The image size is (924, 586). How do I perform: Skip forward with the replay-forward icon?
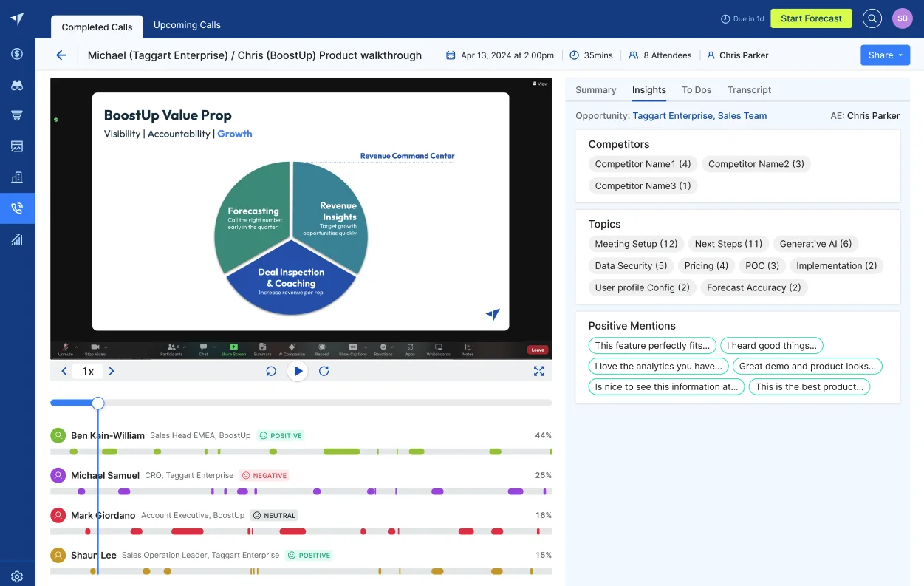click(x=324, y=371)
